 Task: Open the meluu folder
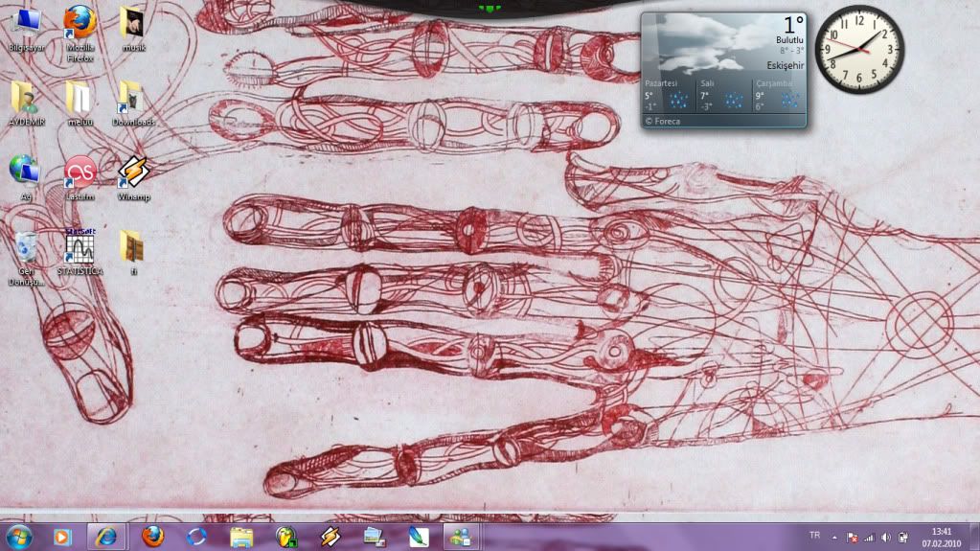pyautogui.click(x=80, y=103)
